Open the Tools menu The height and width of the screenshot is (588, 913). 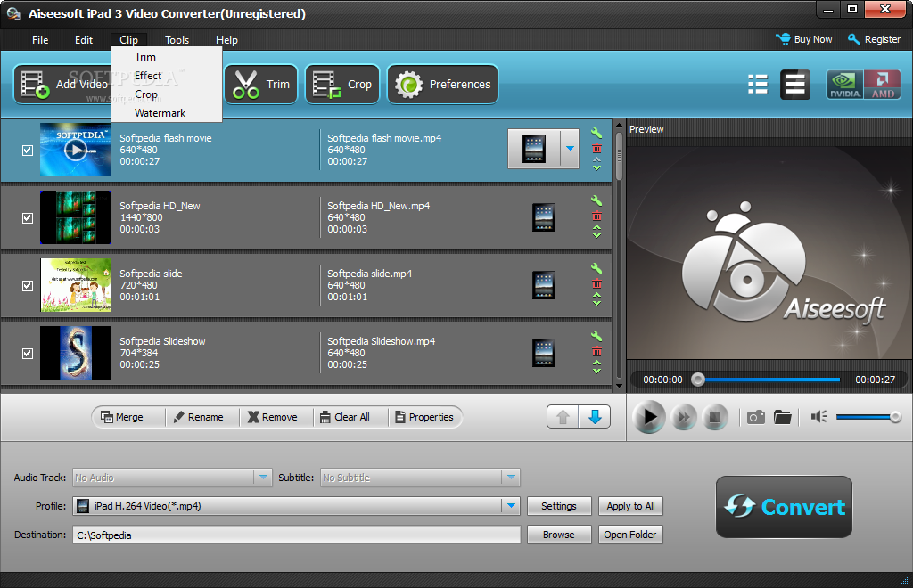coord(177,40)
